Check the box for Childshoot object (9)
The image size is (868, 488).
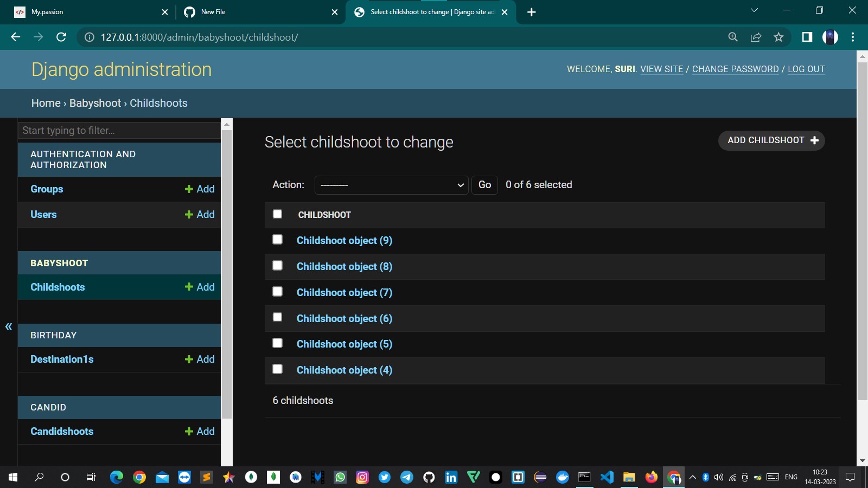click(x=277, y=240)
